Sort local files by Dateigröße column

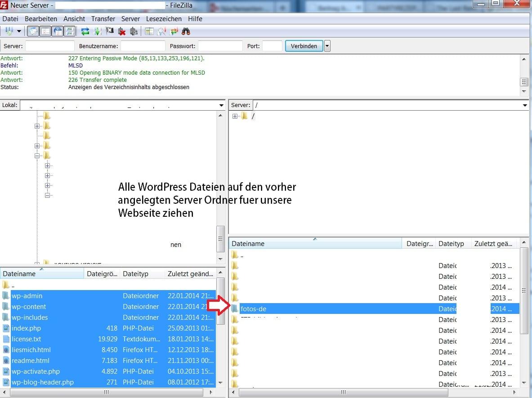(x=102, y=273)
